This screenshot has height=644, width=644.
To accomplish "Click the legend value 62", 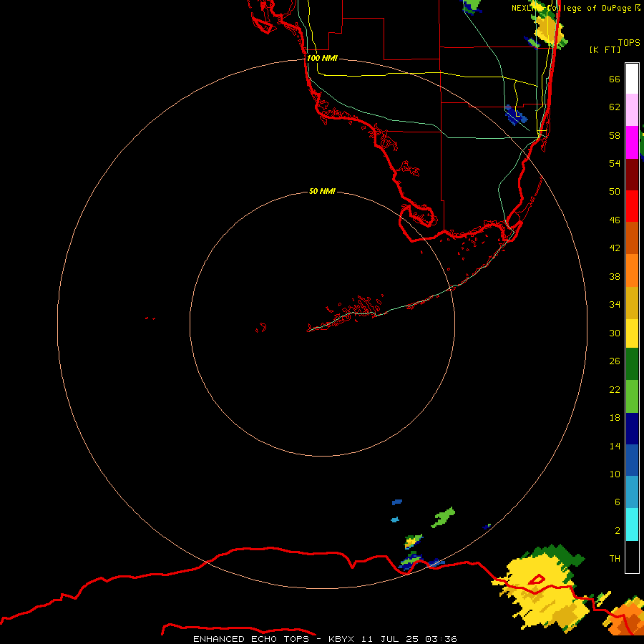I will click(615, 107).
